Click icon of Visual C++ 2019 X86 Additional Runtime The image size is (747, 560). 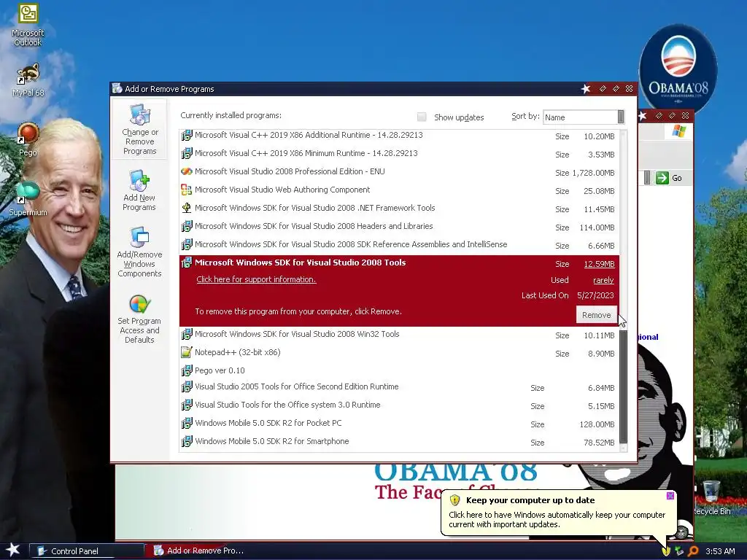tap(187, 135)
